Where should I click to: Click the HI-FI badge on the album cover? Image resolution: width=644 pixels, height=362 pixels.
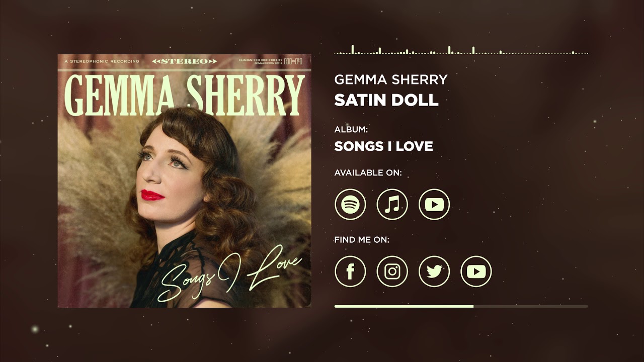coord(293,61)
